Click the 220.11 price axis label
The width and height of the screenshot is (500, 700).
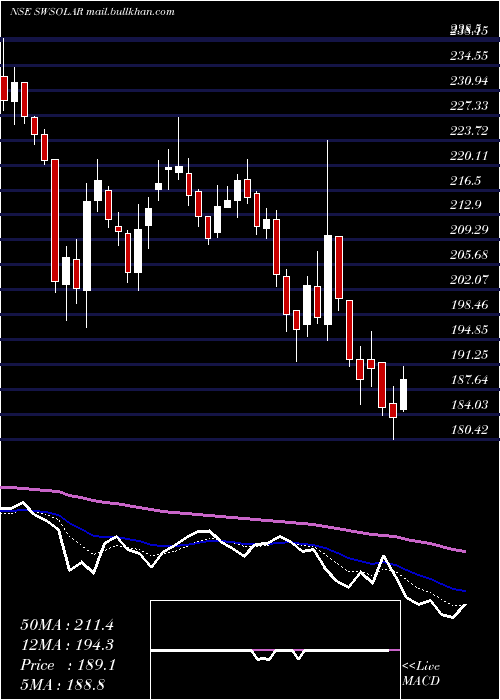click(x=469, y=156)
